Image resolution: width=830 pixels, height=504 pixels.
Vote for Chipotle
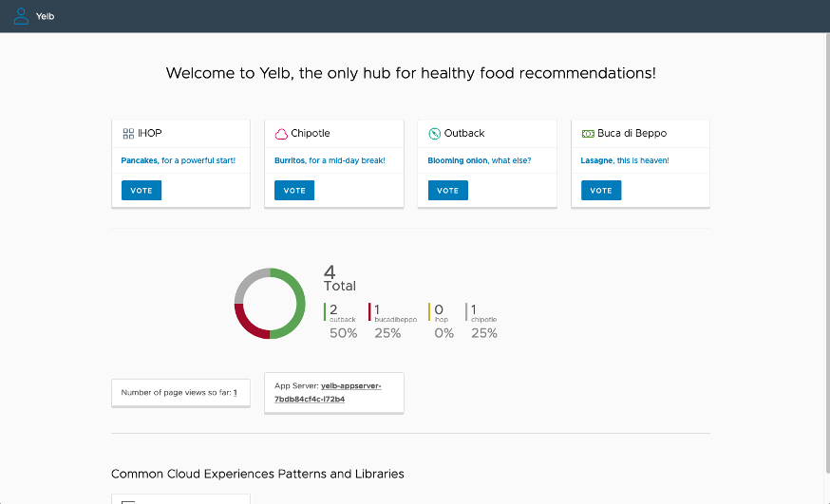294,191
